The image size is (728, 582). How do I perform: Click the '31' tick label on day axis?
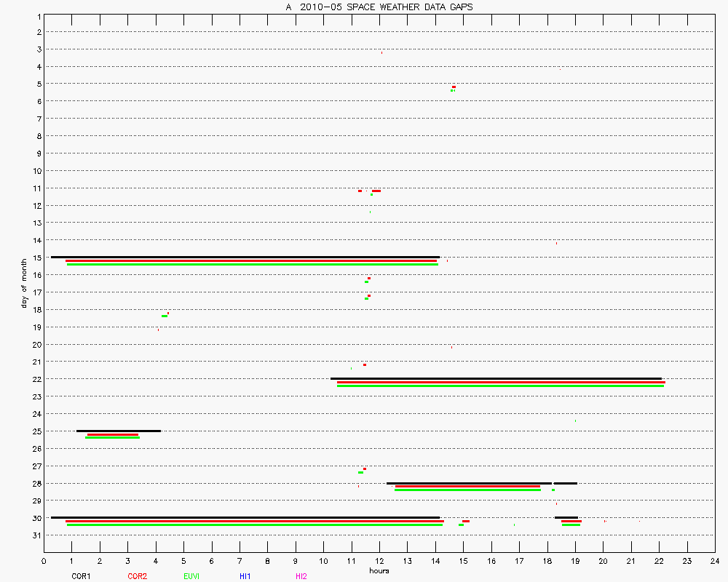pos(36,535)
